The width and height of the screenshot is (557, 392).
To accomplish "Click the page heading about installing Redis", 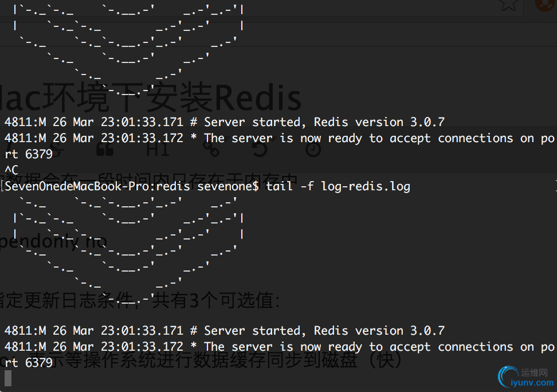I will point(150,98).
